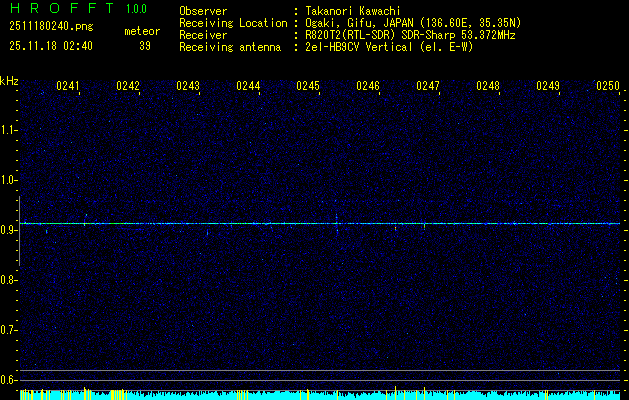Image resolution: width=629 pixels, height=400 pixels.
Task: Click the 1.1 kHz frequency label
Action: pos(8,130)
